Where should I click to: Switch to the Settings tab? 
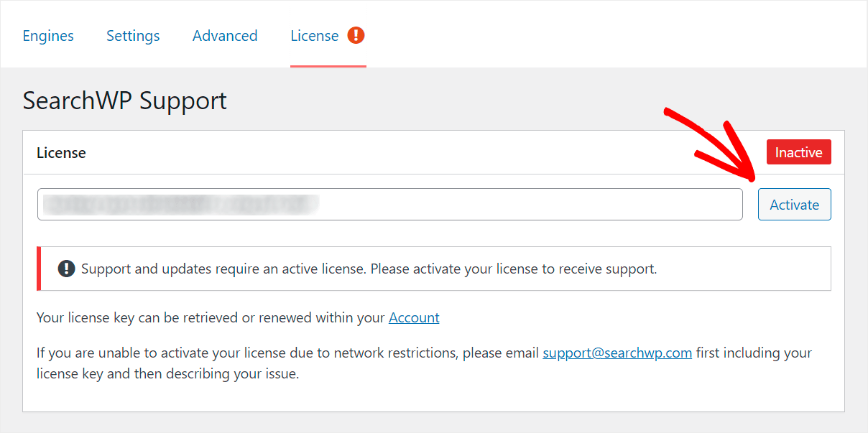pos(133,36)
